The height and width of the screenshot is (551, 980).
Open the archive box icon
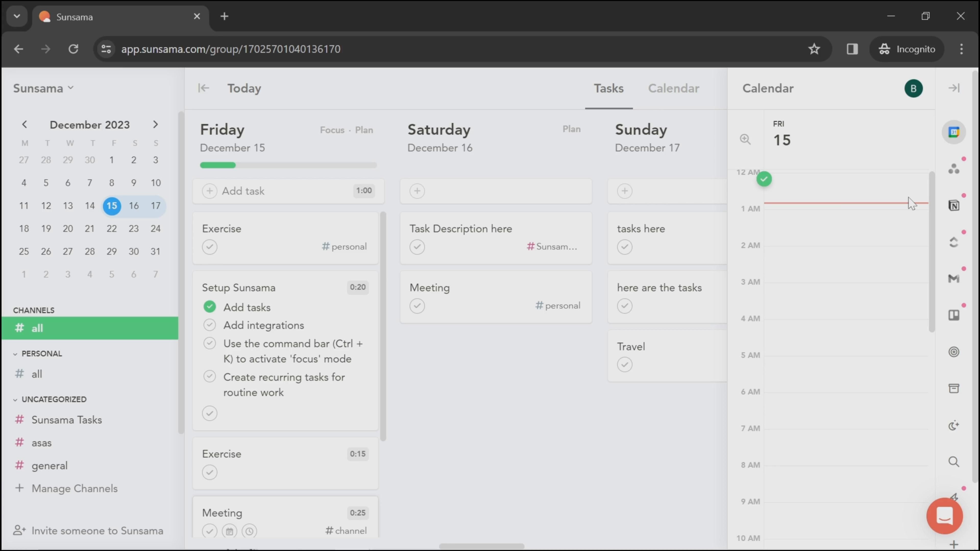[x=953, y=388]
